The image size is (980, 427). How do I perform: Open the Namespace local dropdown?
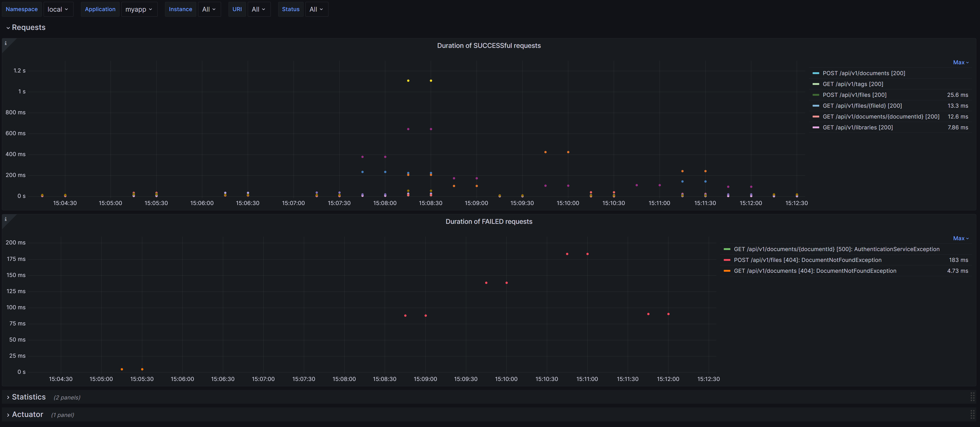pos(58,10)
